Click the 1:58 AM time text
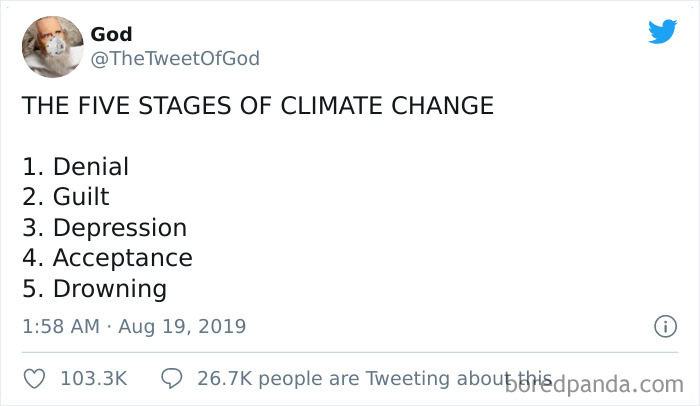The height and width of the screenshot is (406, 700). (61, 326)
